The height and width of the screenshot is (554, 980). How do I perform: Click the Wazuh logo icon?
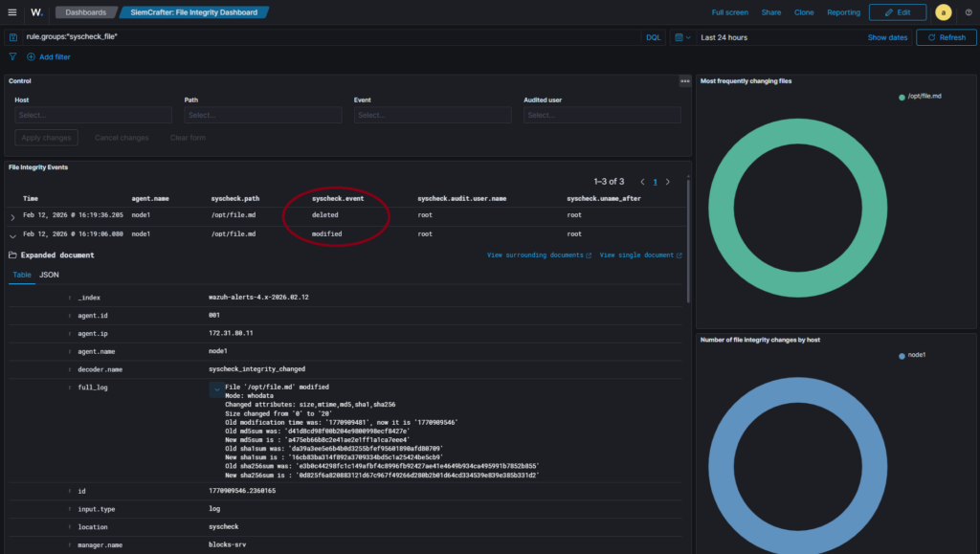click(36, 12)
